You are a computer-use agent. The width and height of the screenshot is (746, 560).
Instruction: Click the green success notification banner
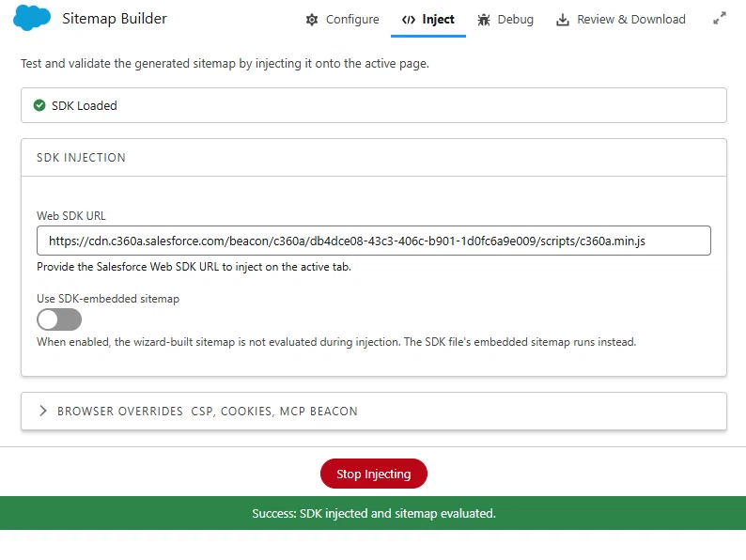coord(373,513)
